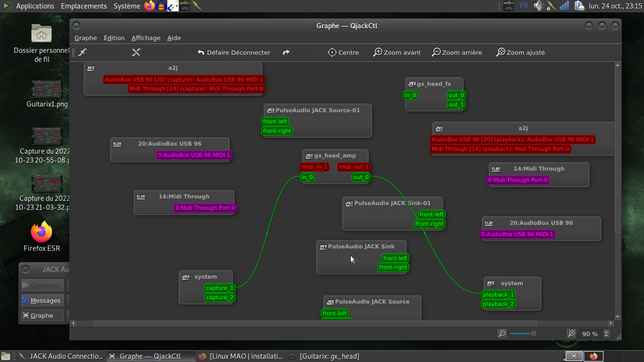
Task: Open the volume speaker tray icon
Action: (x=538, y=6)
